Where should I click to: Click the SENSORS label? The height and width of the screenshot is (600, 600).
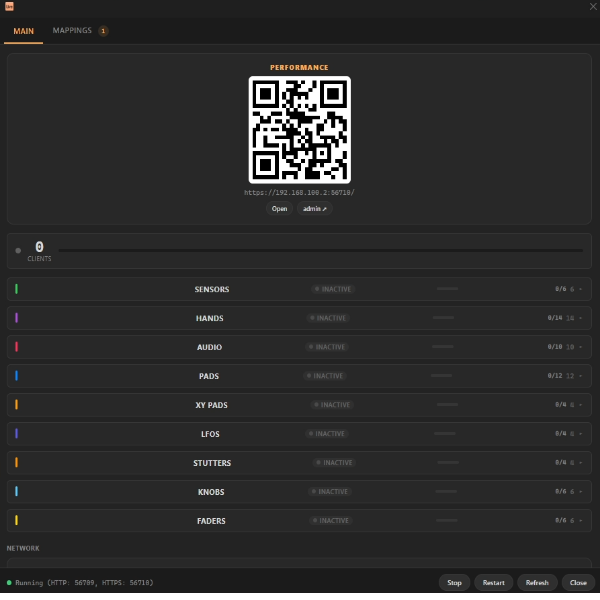(212, 289)
